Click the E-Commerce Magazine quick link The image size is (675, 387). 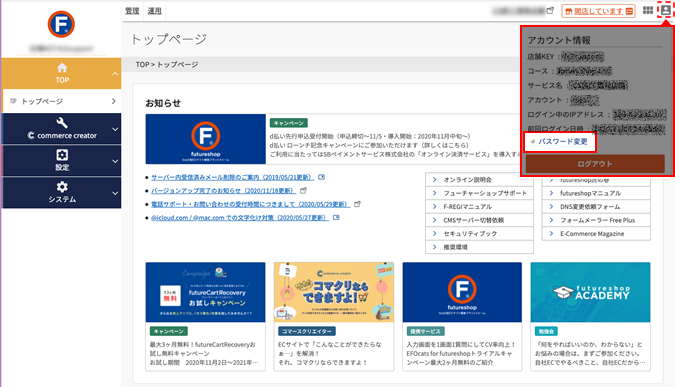coord(596,233)
